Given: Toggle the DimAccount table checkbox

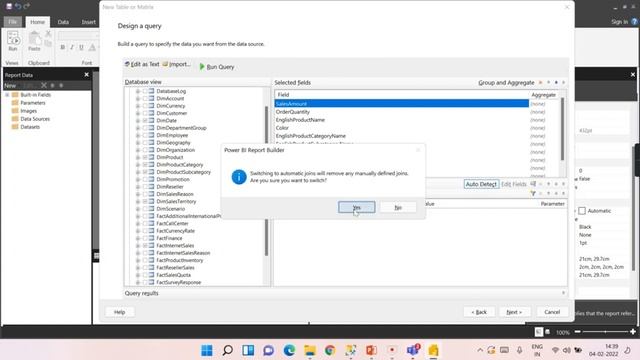Looking at the screenshot, I should pyautogui.click(x=145, y=98).
